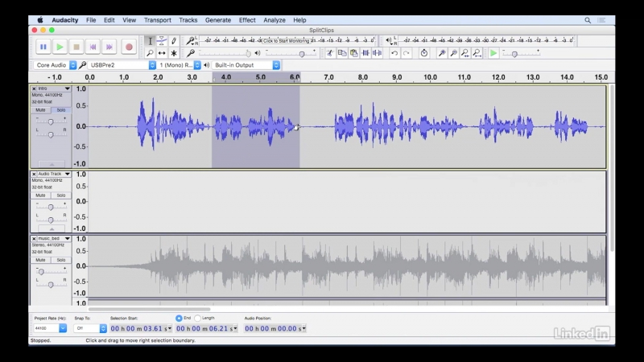Open the Core Audio host dropdown
644x362 pixels.
(55, 65)
